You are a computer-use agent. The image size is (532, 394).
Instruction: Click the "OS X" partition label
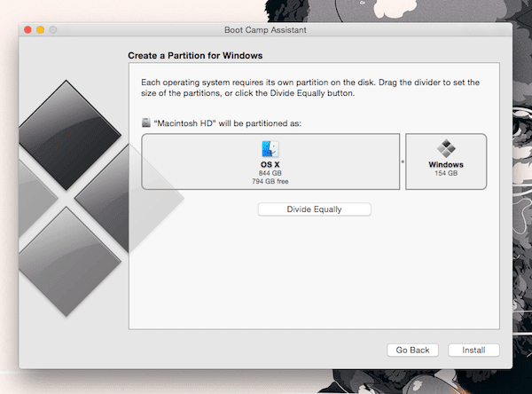click(270, 164)
